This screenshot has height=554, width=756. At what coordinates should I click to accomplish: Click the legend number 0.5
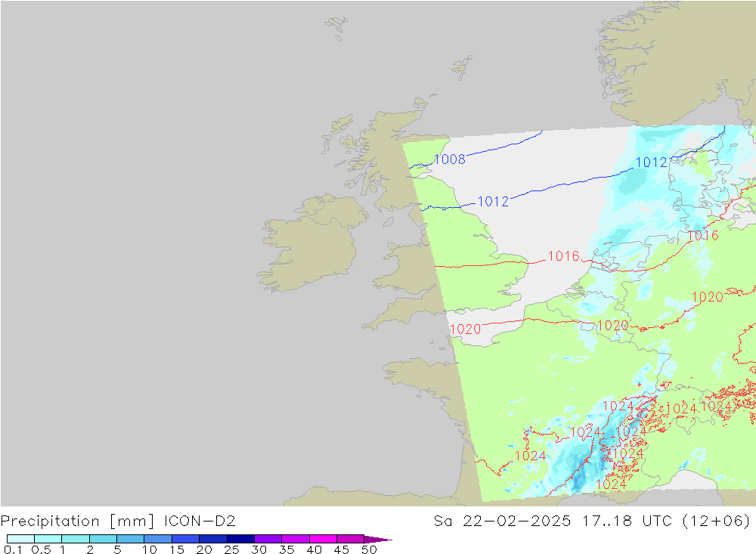tap(41, 549)
